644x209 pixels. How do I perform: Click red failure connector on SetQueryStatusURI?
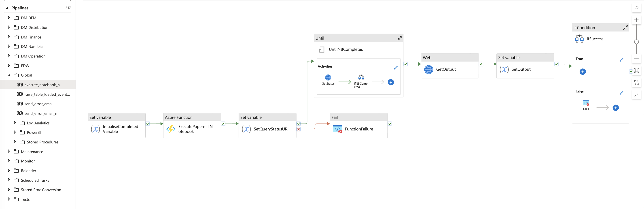[x=299, y=129]
